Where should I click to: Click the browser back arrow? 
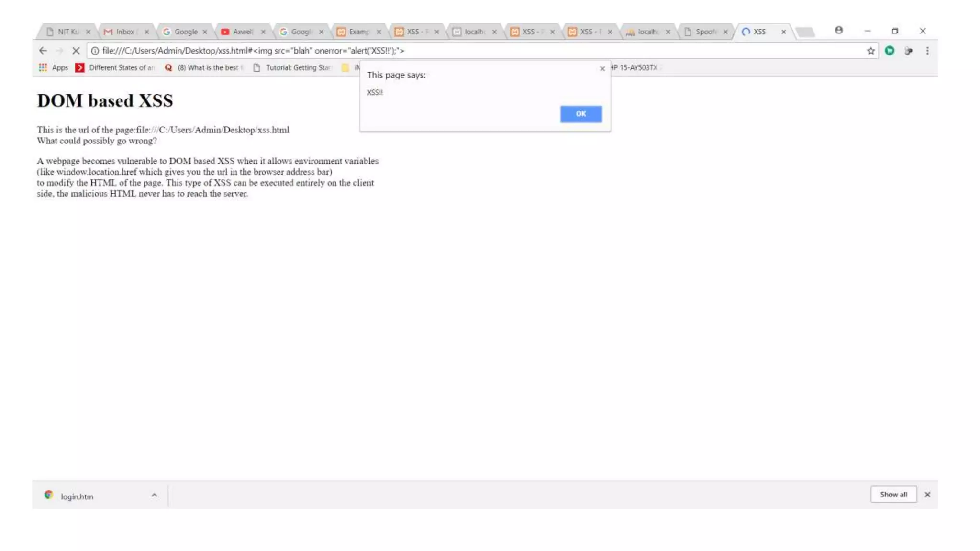click(x=43, y=51)
